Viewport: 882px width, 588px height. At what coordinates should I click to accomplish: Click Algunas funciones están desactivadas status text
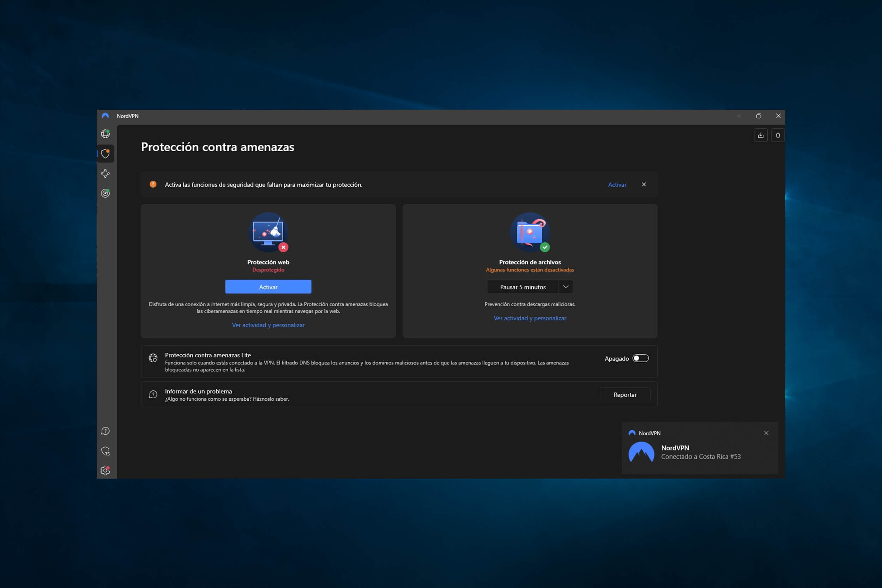[530, 270]
